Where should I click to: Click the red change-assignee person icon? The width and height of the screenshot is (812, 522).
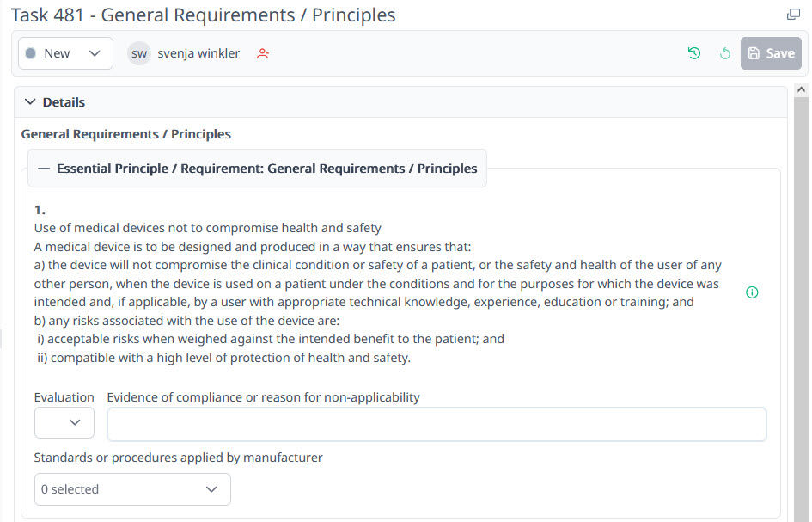tap(263, 53)
